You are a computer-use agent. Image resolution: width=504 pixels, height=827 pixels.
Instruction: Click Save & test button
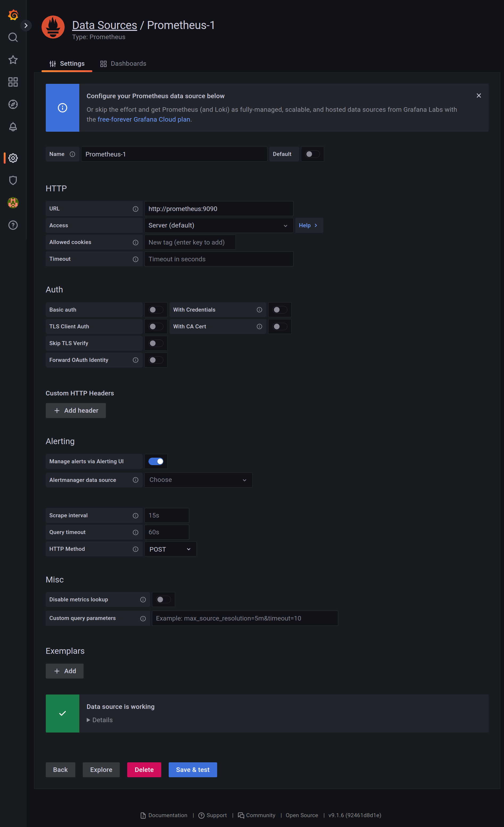coord(193,770)
